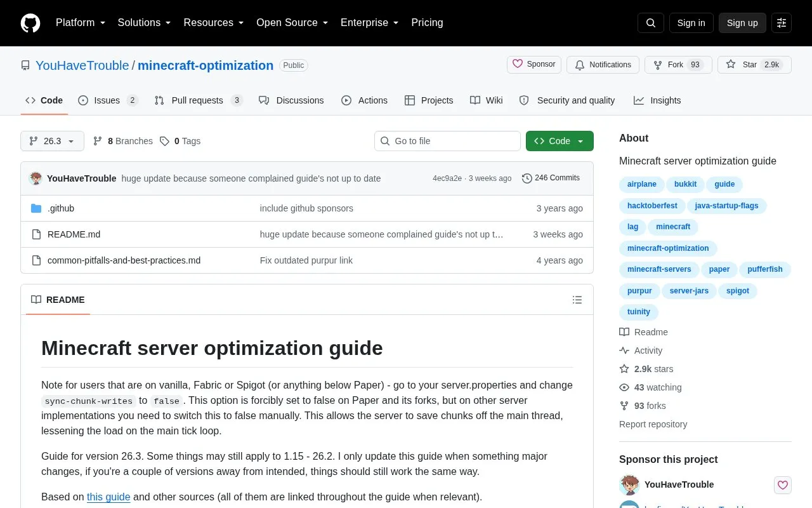Expand the Solutions menu
This screenshot has height=508, width=812.
[145, 23]
